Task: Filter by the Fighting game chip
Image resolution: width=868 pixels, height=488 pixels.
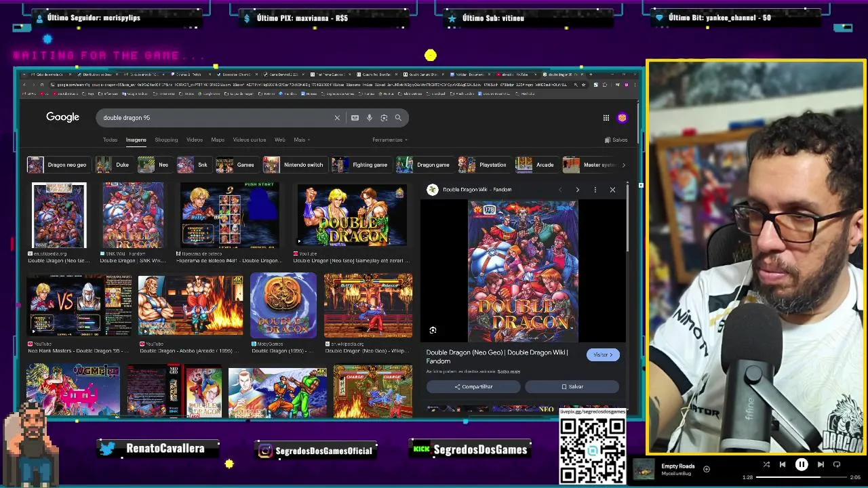Action: [361, 165]
